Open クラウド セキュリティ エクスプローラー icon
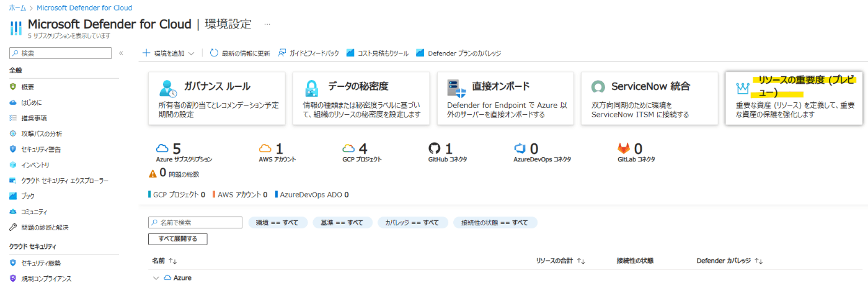Viewport: 868px width, 283px height. (13, 180)
